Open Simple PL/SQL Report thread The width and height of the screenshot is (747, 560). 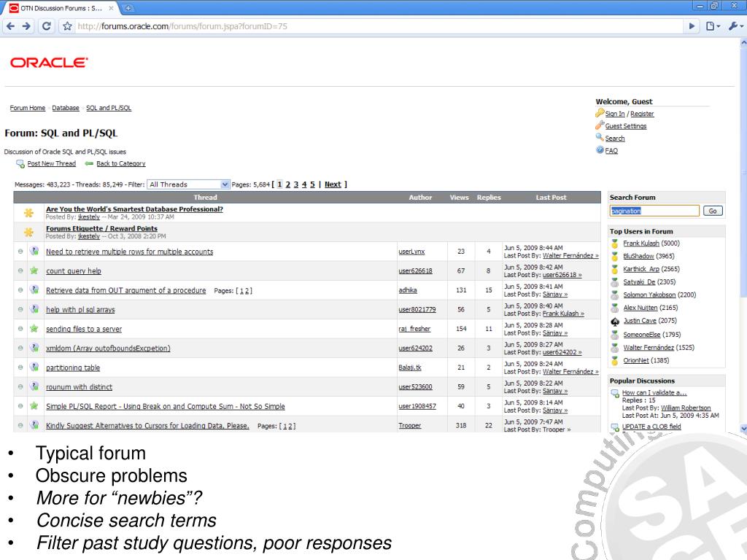point(166,406)
